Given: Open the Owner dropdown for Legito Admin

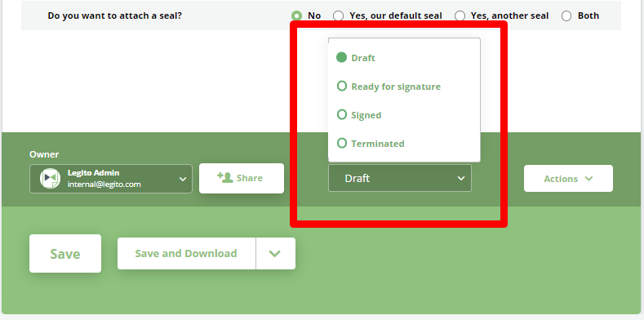Looking at the screenshot, I should click(x=111, y=179).
